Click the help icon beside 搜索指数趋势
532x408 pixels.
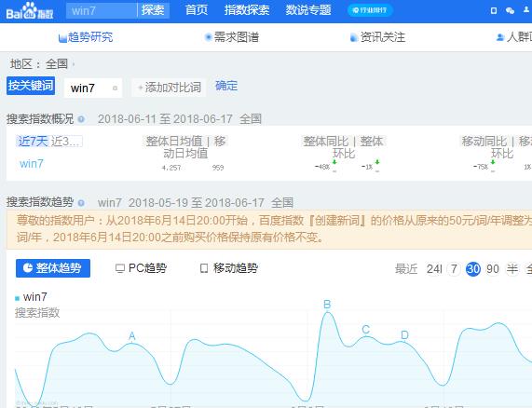81,203
